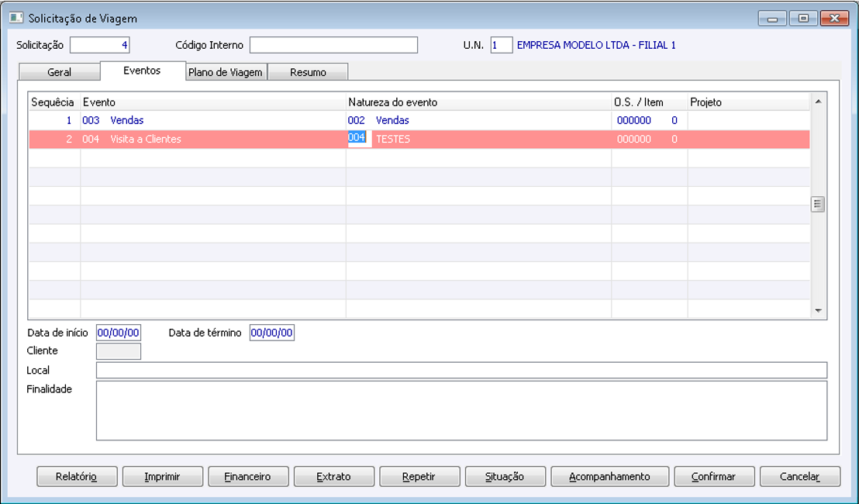Click the Projeto cell of Vendas row
The height and width of the screenshot is (504, 859).
[749, 120]
